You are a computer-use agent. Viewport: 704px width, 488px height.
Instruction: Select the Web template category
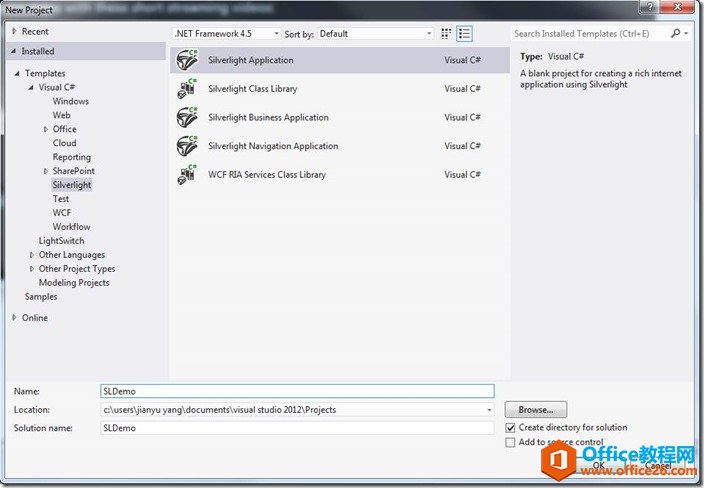tap(61, 115)
